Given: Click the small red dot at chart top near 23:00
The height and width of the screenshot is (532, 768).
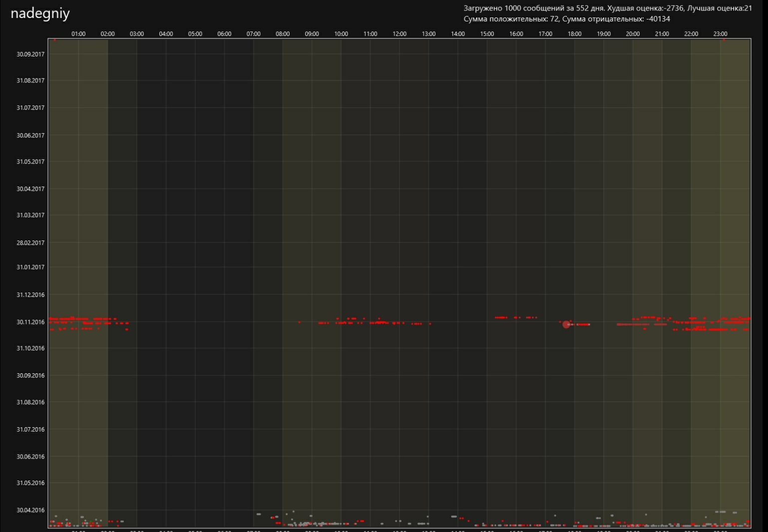Looking at the screenshot, I should pos(724,40).
